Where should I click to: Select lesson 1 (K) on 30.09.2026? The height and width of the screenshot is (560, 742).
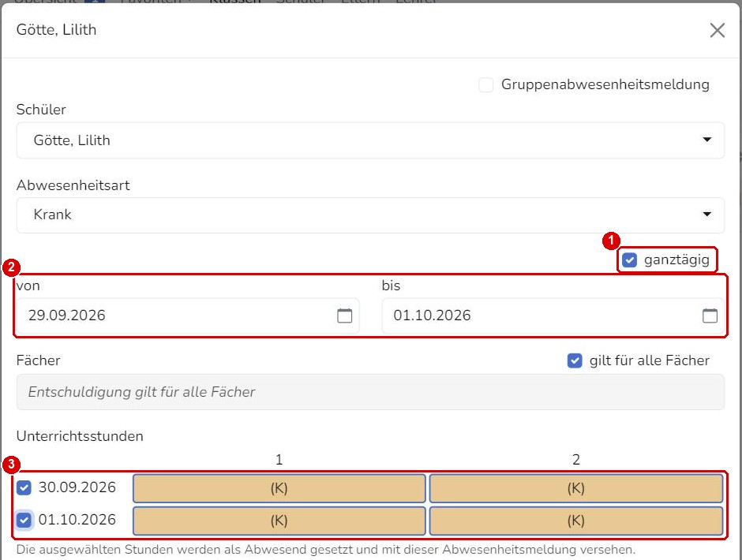279,488
